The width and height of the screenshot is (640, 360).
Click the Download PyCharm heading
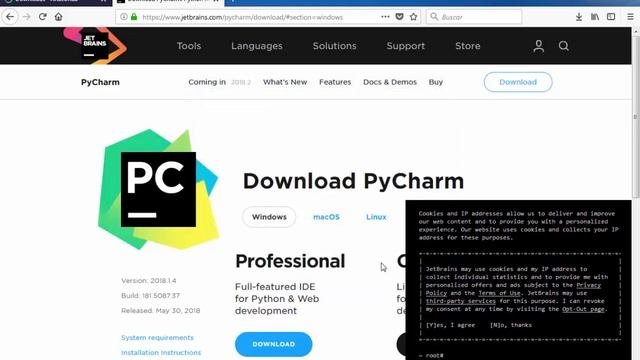click(353, 181)
